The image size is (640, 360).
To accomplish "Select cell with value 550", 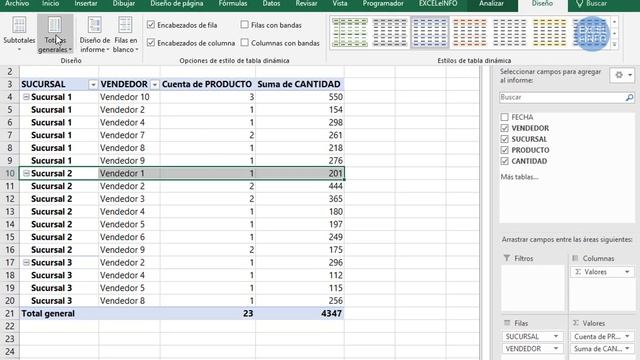I will (x=300, y=97).
